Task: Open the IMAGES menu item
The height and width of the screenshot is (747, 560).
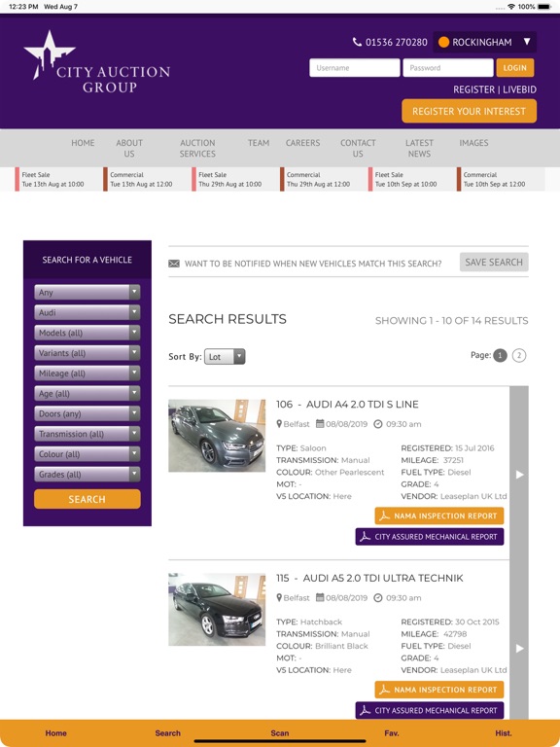Action: click(x=473, y=143)
